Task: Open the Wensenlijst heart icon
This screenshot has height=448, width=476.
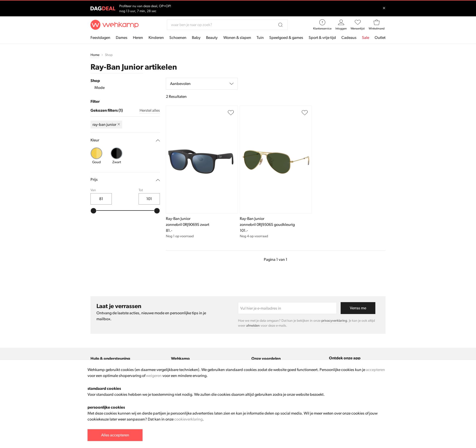Action: pyautogui.click(x=358, y=22)
